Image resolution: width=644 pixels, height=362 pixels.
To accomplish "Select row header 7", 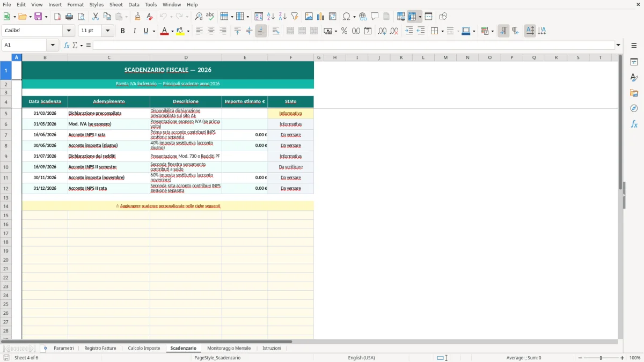I will 6,135.
